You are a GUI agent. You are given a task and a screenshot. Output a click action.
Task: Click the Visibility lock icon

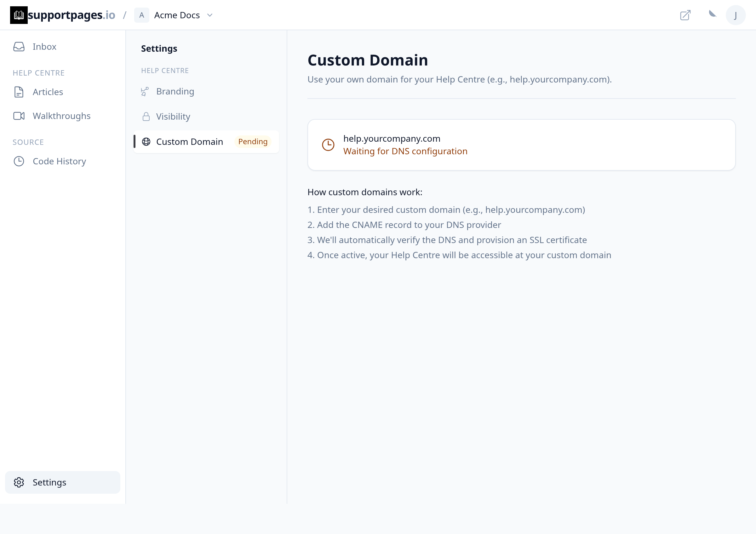(146, 116)
